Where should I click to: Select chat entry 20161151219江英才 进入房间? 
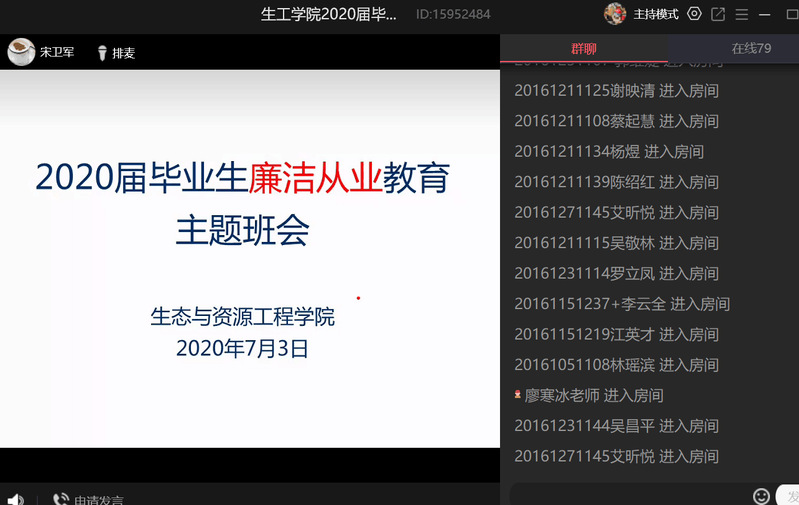point(617,334)
